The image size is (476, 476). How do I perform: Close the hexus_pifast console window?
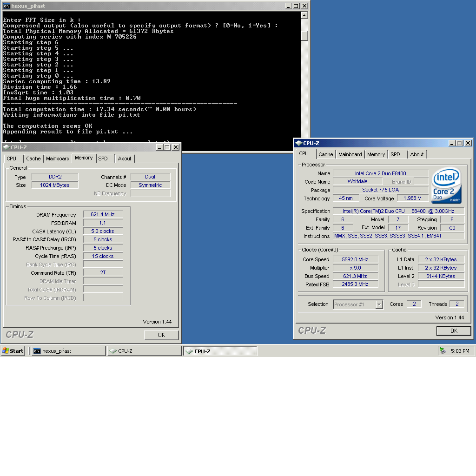(304, 6)
